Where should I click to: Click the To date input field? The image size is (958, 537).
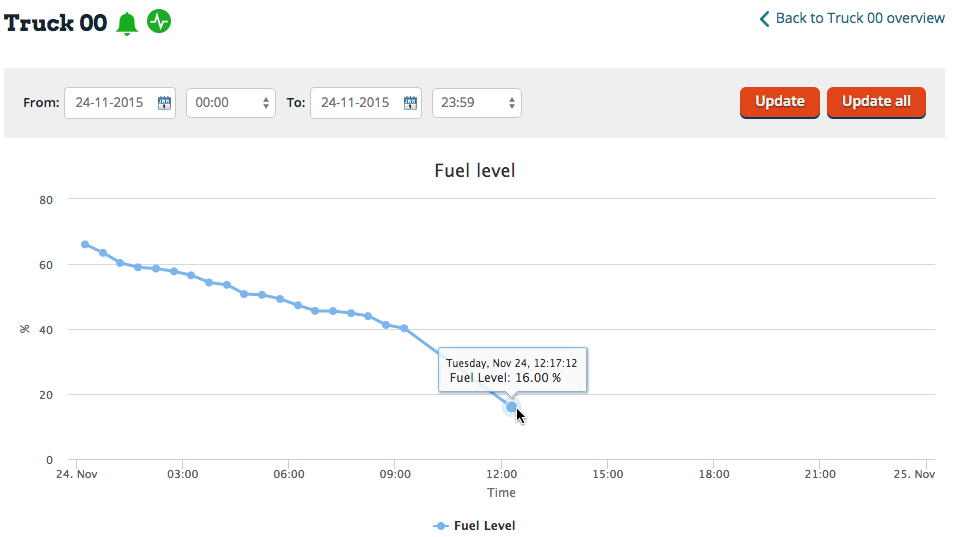tap(356, 103)
